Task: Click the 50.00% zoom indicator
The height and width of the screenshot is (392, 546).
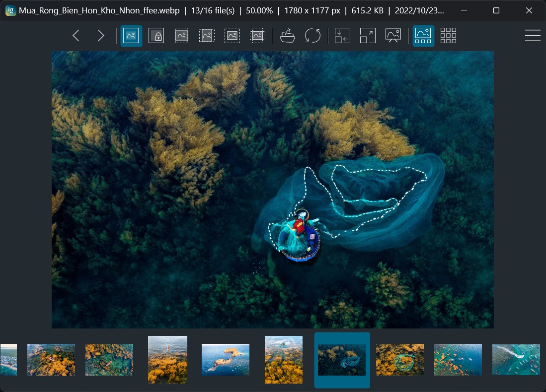Action: tap(259, 10)
